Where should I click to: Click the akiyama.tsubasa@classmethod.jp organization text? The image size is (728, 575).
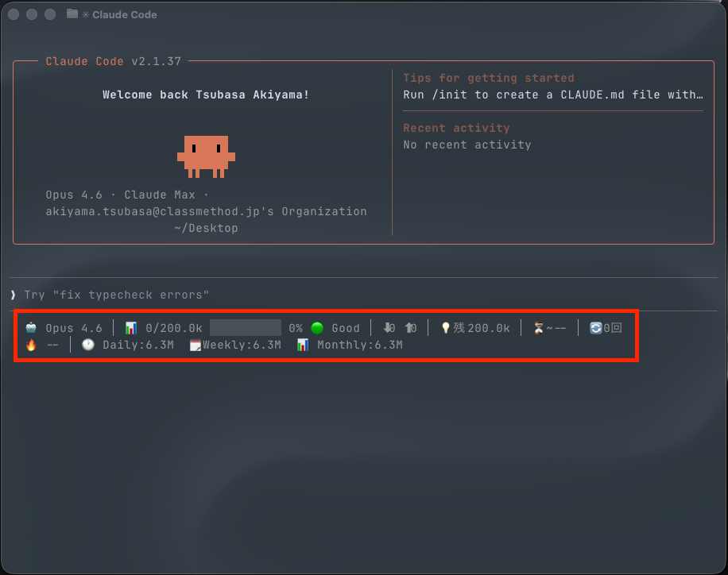[x=206, y=211]
